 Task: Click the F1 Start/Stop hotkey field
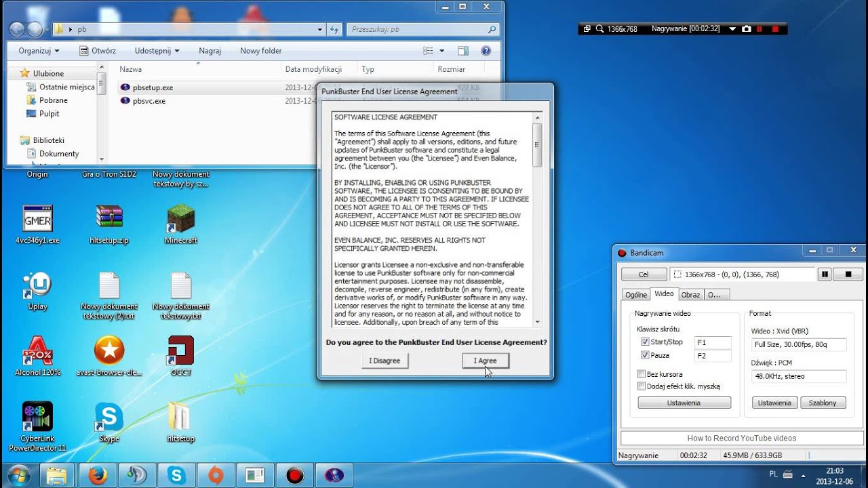point(713,342)
